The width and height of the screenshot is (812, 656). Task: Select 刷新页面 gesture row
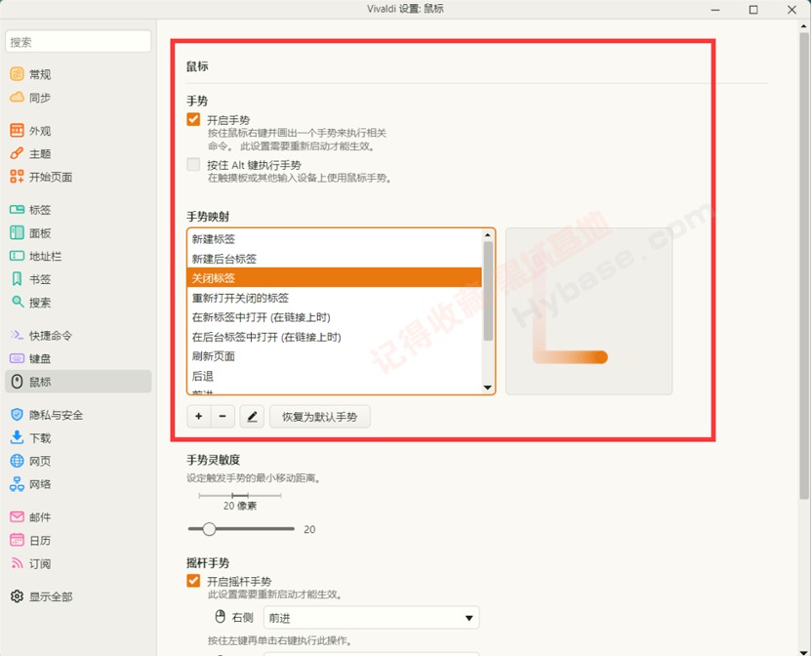[x=335, y=356]
